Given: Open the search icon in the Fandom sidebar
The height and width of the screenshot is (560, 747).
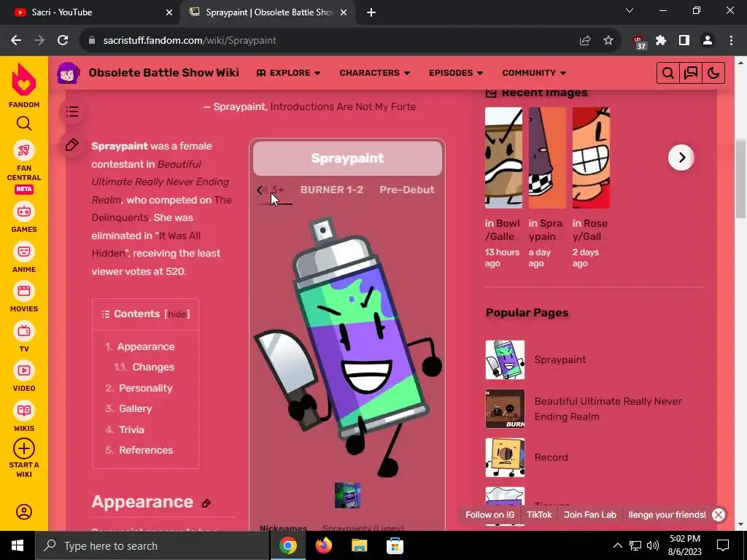Looking at the screenshot, I should pos(24,123).
